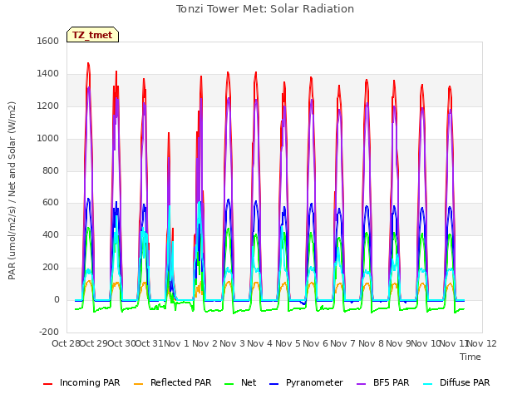Image resolution: width=532 pixels, height=399 pixels.
Task: Click the 0 y-axis tick label
Action: tap(57, 300)
